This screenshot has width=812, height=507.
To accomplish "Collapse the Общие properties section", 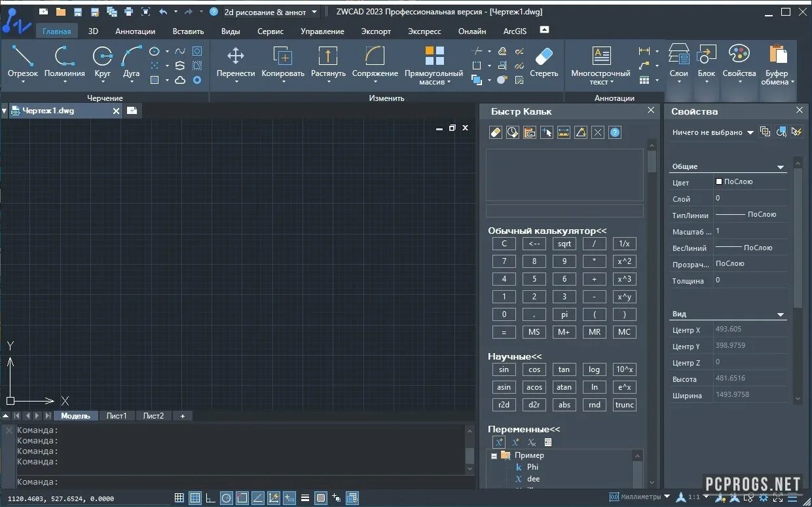I will pos(781,167).
